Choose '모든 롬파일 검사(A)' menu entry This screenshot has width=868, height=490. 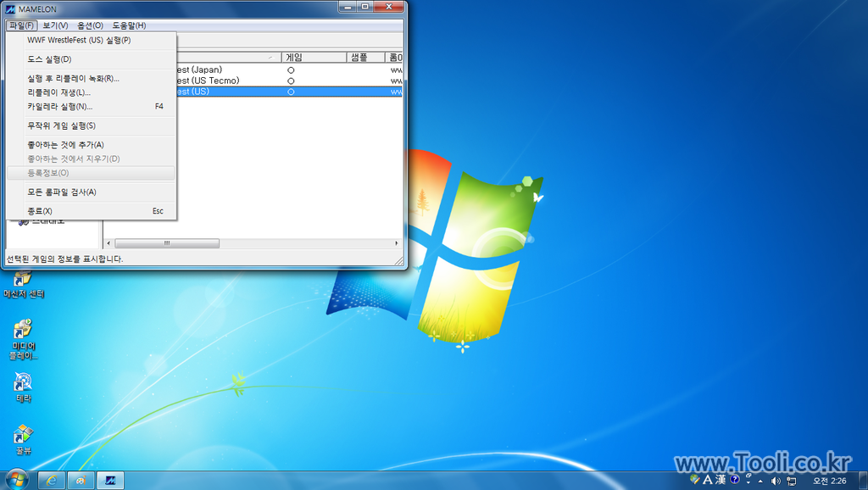pyautogui.click(x=92, y=192)
